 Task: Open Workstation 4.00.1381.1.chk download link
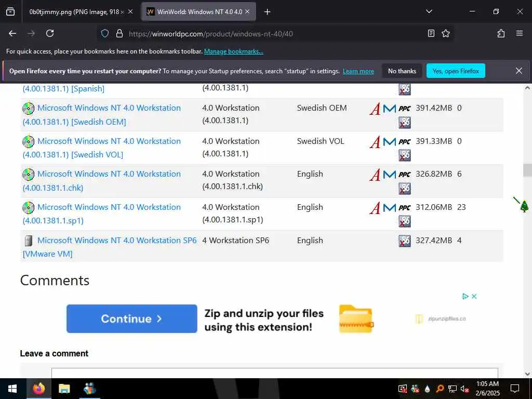(x=102, y=181)
